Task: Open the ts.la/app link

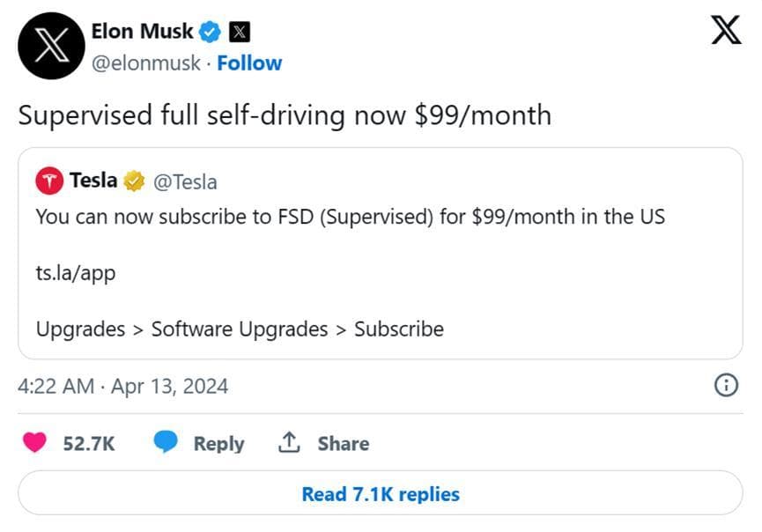Action: [x=76, y=273]
